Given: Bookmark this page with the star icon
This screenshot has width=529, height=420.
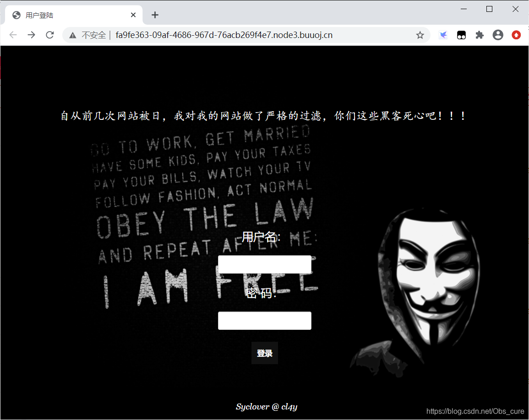Looking at the screenshot, I should click(x=420, y=35).
